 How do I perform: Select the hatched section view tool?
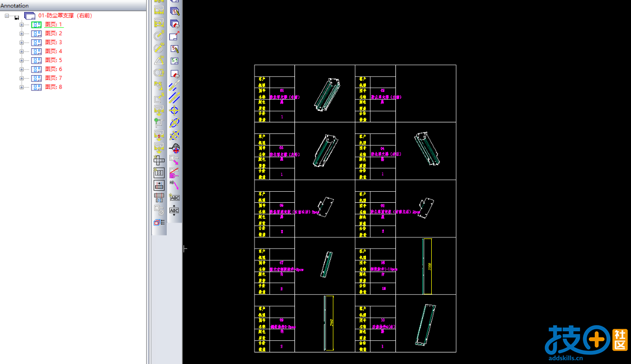tap(159, 173)
